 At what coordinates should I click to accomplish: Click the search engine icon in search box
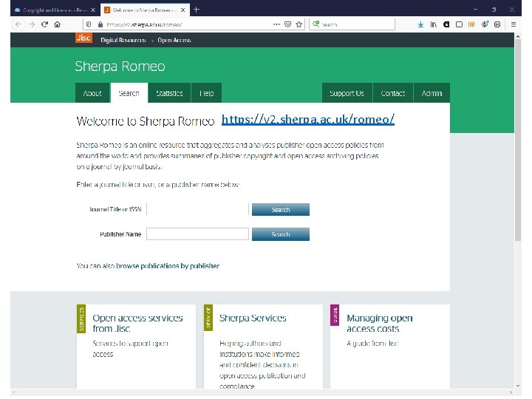click(x=316, y=24)
